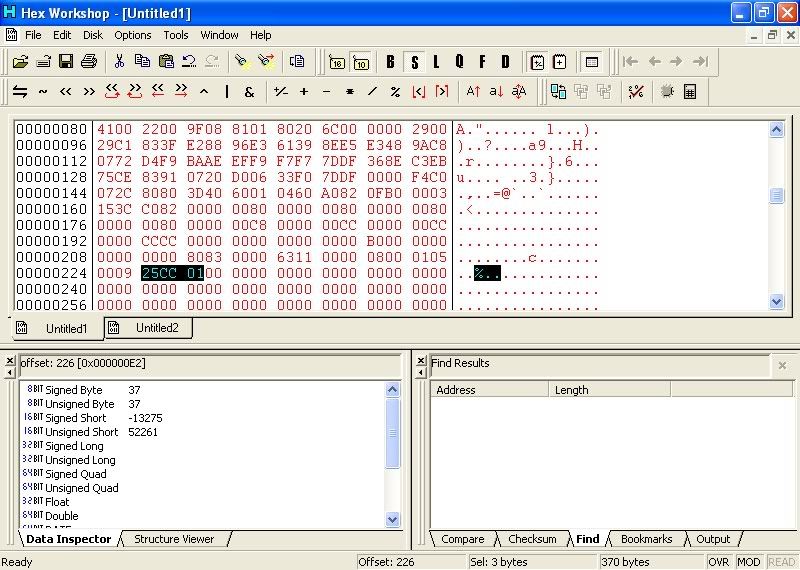
Task: Switch display to decimal offsets (10 icon)
Action: coord(361,62)
